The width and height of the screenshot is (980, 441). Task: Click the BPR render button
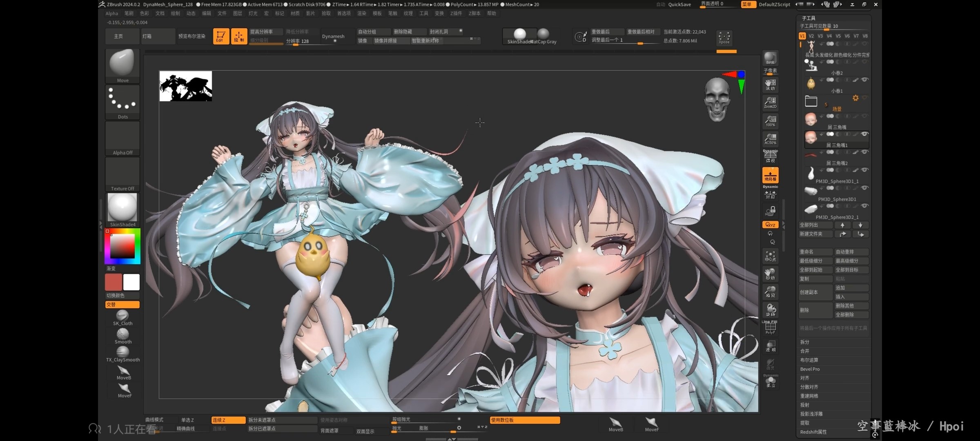coord(771,58)
